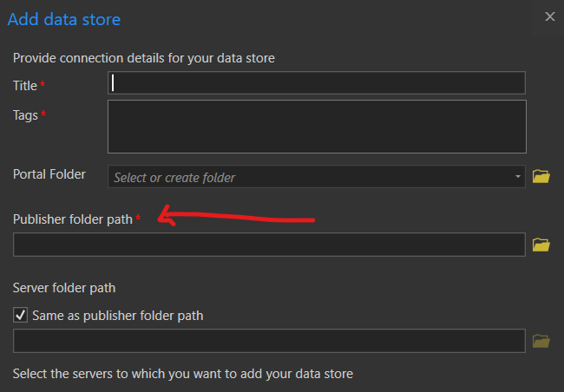Click the Publisher folder path label

pos(73,219)
